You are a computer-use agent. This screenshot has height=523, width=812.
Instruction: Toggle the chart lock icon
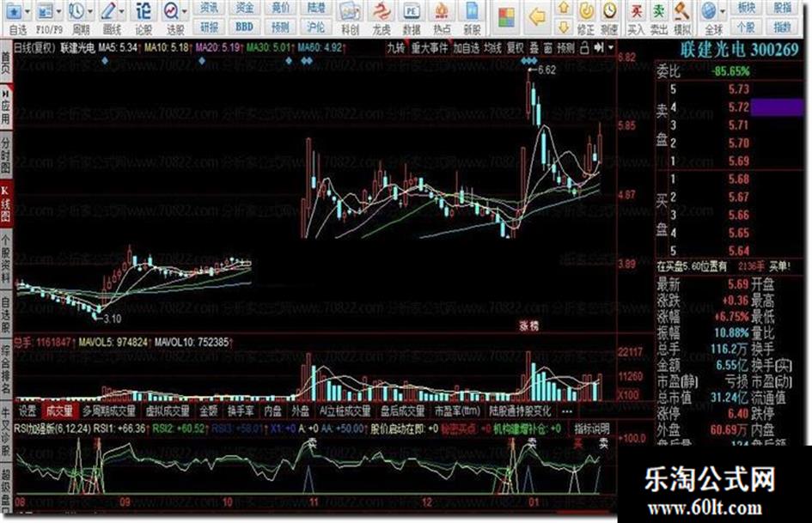coord(584,48)
